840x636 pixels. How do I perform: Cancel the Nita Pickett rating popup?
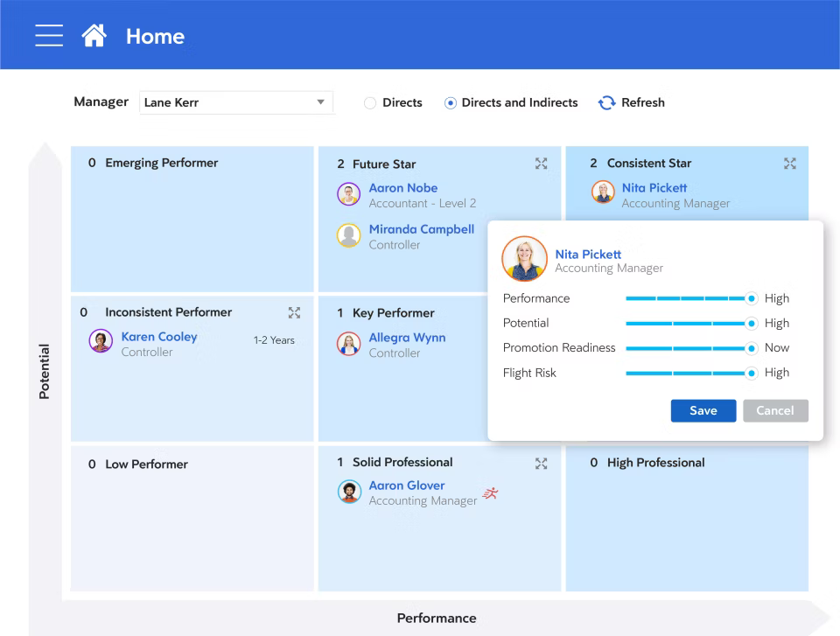(775, 410)
